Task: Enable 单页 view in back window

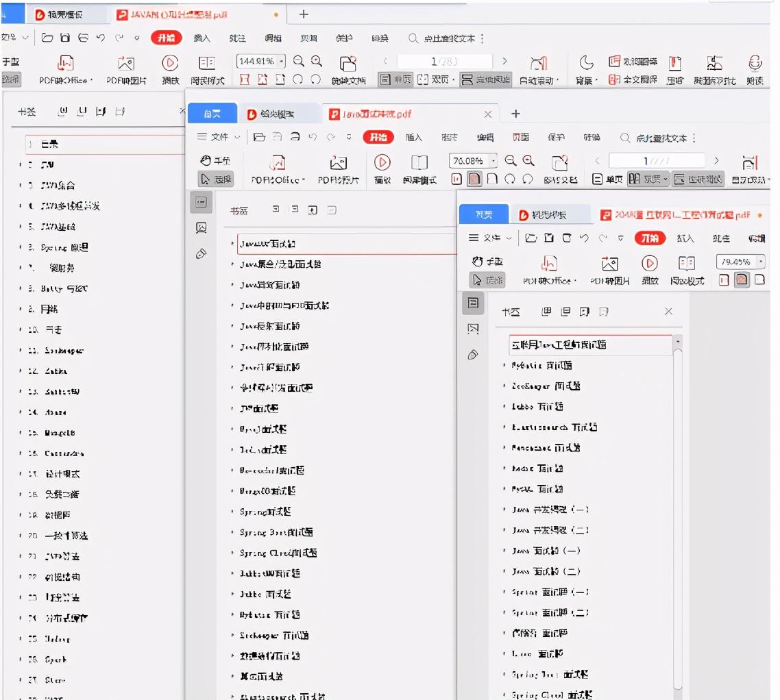Action: tap(395, 79)
